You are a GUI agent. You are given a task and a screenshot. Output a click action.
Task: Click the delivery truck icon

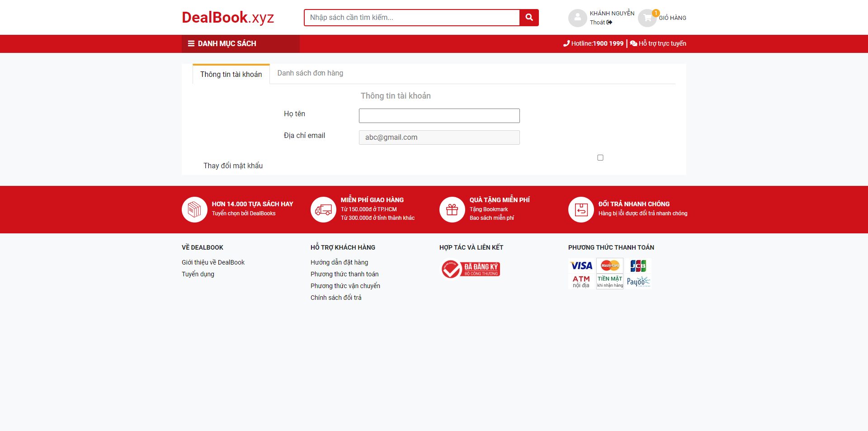click(323, 209)
